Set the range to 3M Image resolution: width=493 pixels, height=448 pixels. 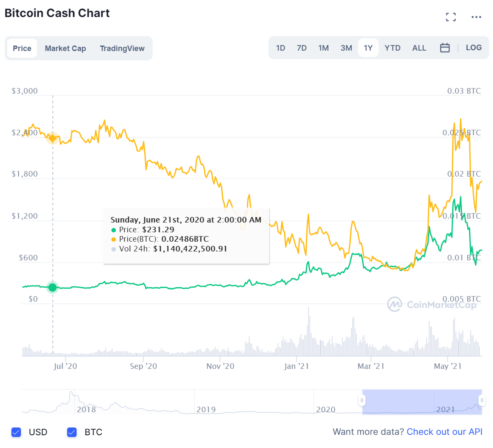(x=346, y=48)
